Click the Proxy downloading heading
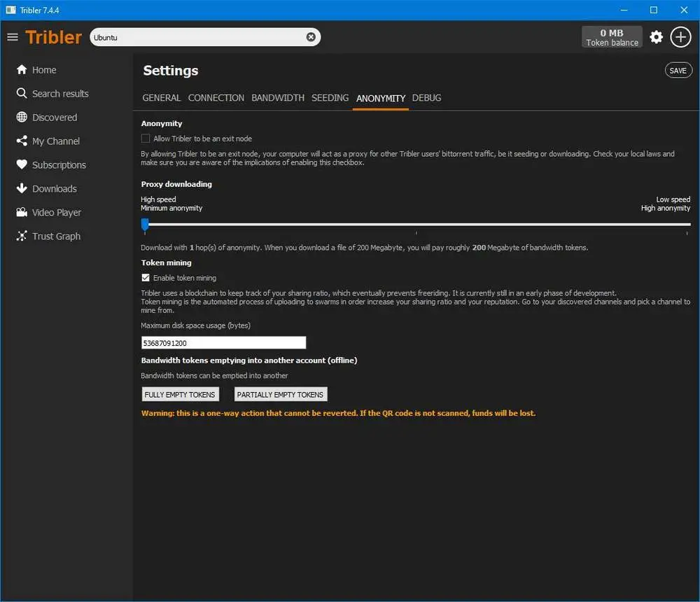The image size is (700, 602). coord(176,184)
